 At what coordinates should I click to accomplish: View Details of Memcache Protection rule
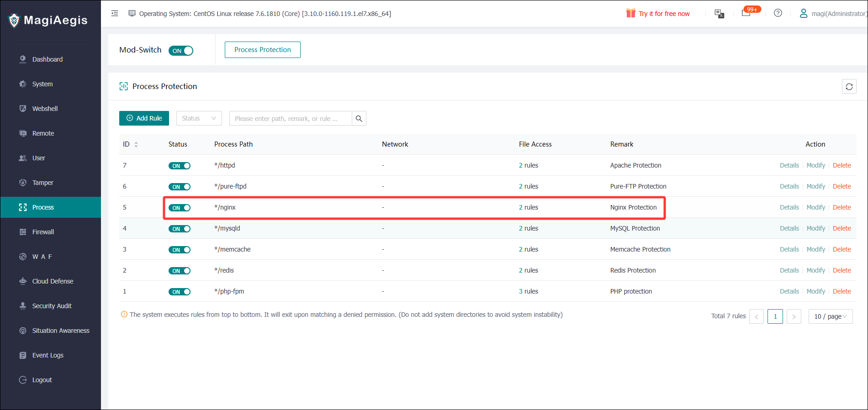point(789,249)
